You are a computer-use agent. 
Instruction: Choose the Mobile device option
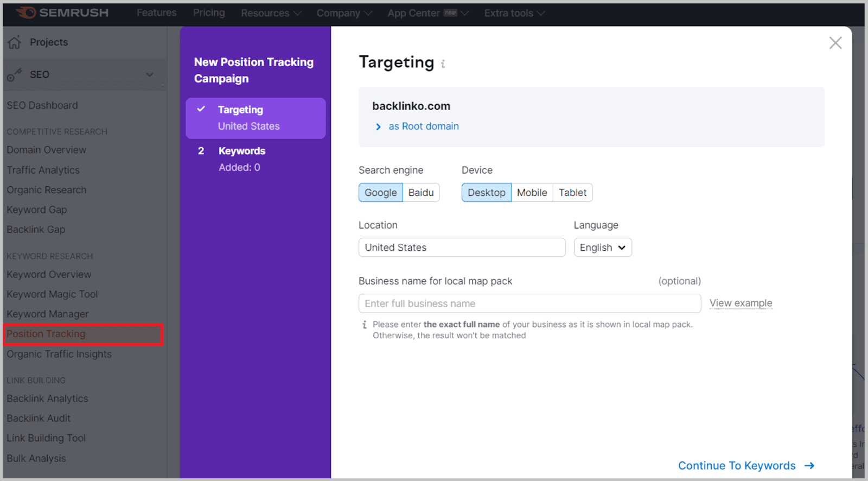click(532, 193)
